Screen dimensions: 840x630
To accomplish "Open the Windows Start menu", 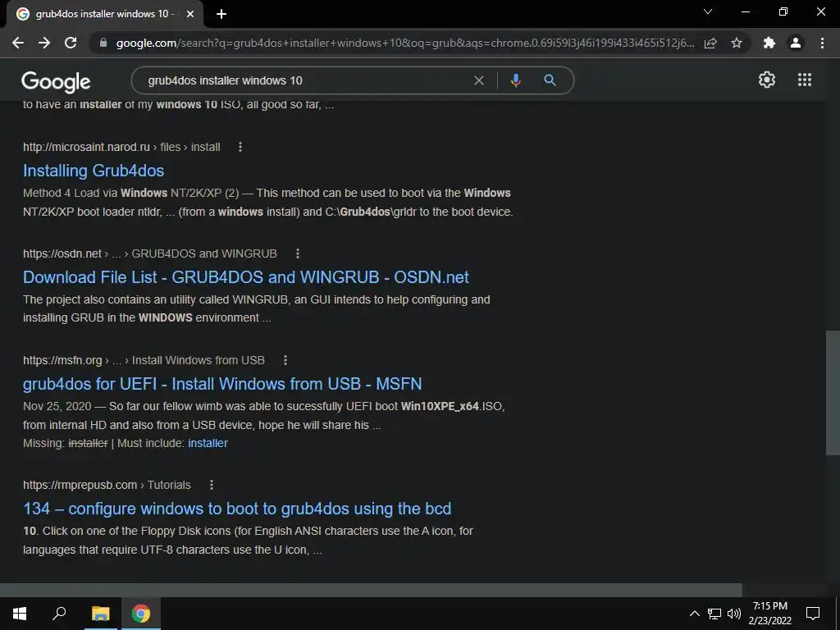I will 20,614.
